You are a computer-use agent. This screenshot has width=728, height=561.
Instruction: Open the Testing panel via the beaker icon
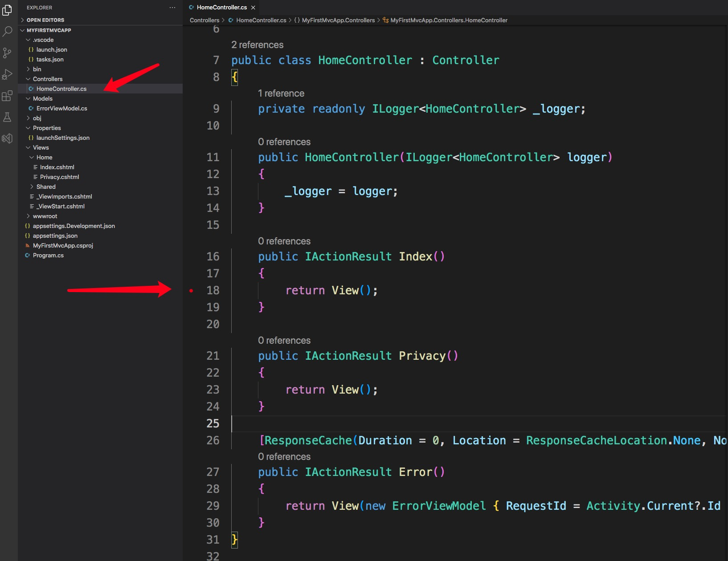[x=7, y=117]
